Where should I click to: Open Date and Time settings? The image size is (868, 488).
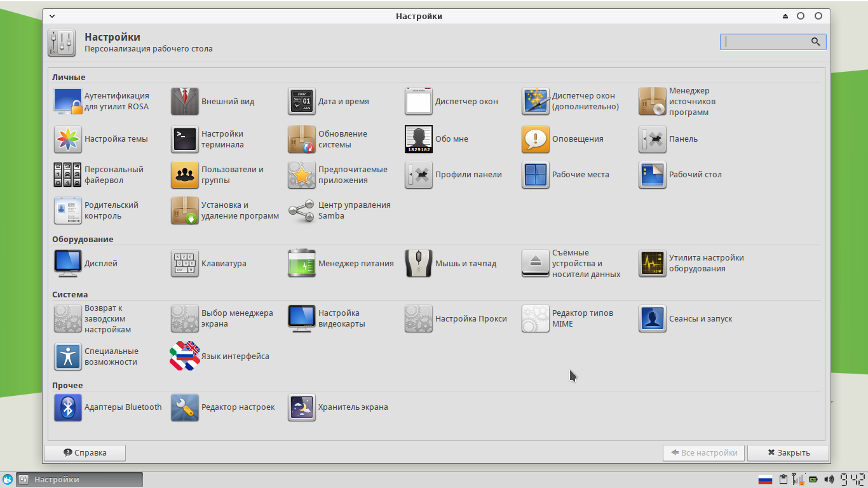302,102
